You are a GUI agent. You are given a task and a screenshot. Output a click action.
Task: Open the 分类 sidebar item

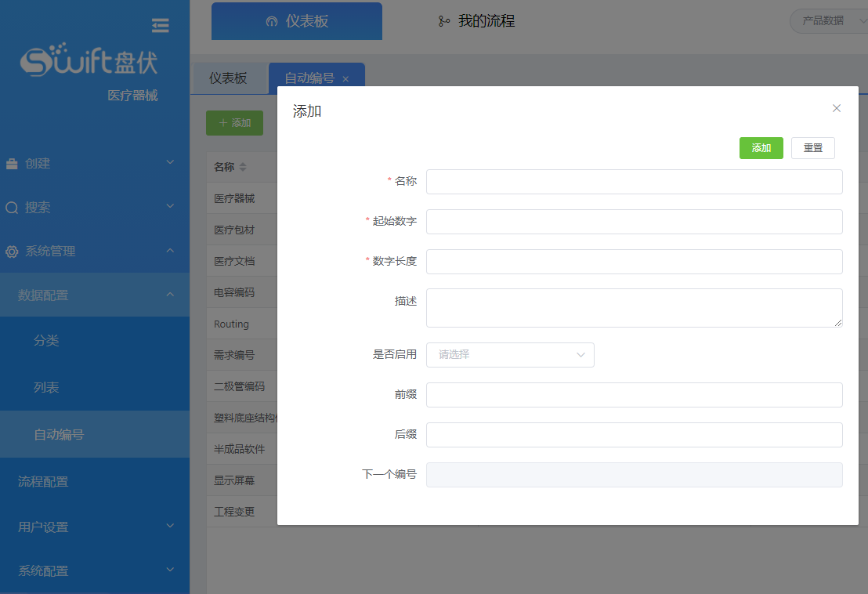95,340
